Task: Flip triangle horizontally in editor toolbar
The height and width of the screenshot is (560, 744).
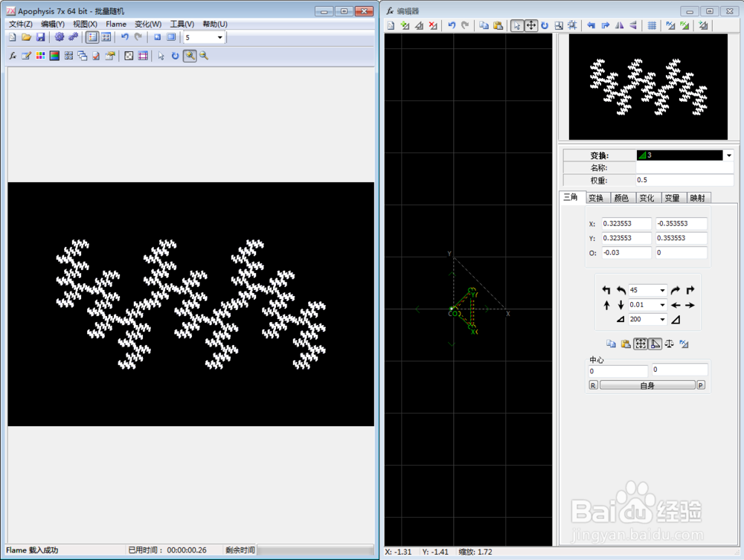Action: coord(619,25)
